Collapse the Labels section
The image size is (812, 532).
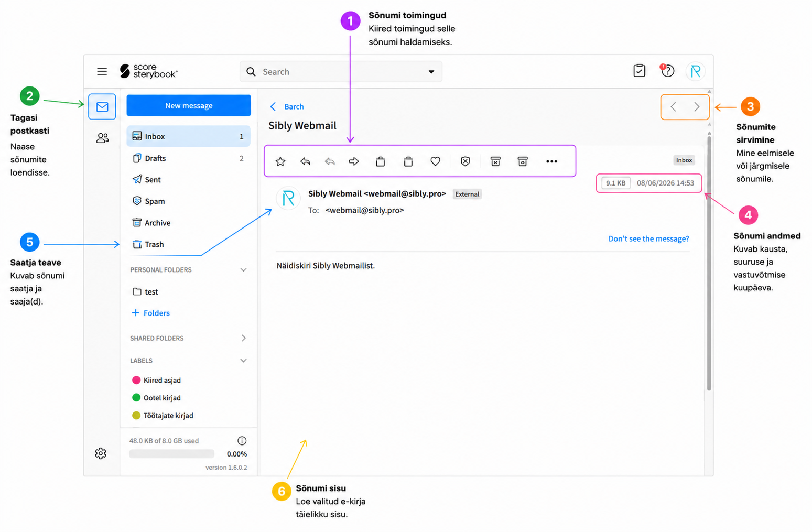click(243, 361)
